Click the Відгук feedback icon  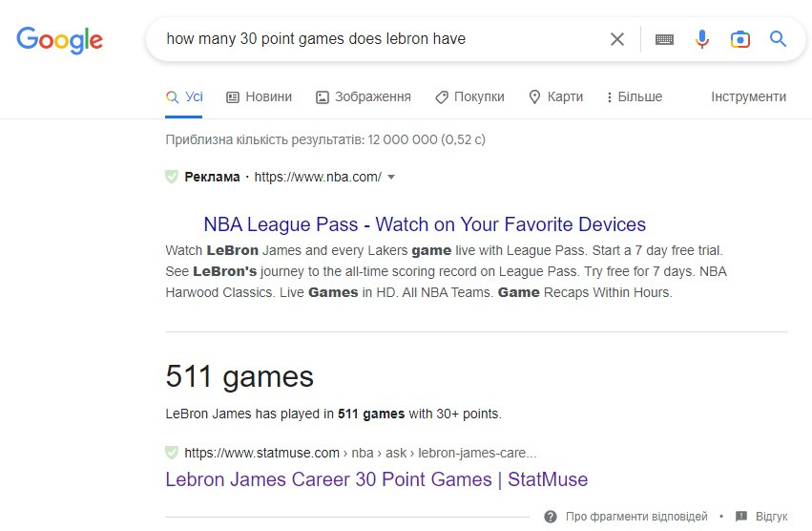741,517
